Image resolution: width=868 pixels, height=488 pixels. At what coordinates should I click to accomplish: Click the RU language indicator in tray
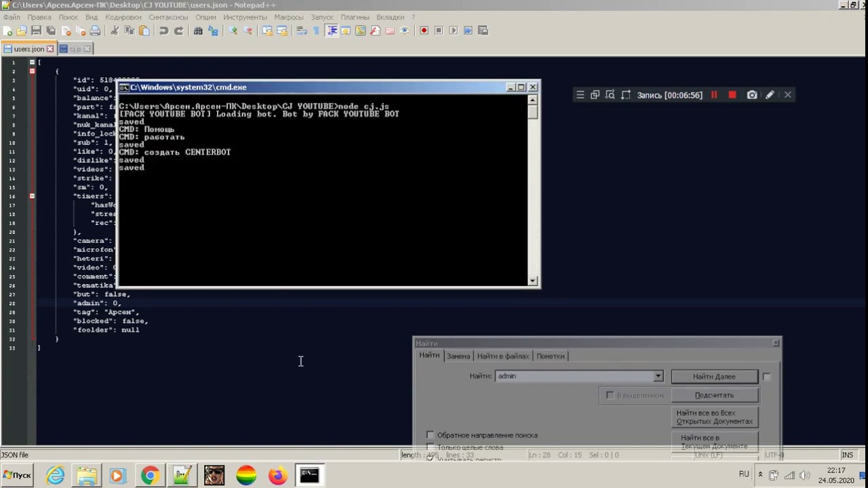pyautogui.click(x=744, y=474)
